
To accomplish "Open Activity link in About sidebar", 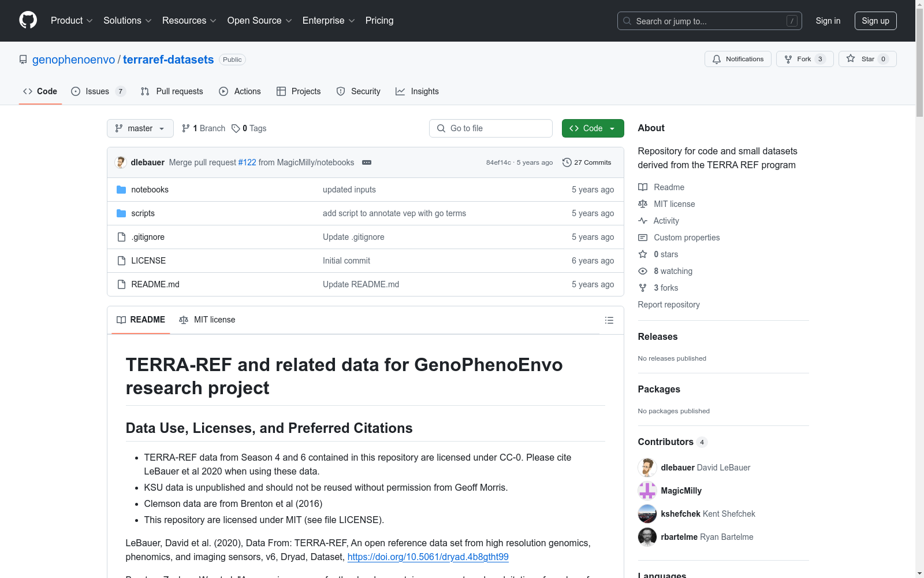I will [x=658, y=221].
